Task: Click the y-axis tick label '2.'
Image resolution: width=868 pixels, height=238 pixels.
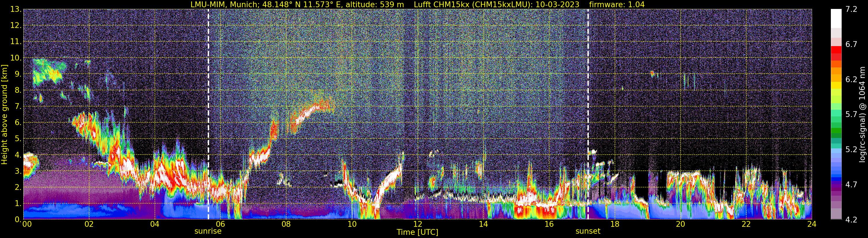Action: pos(18,188)
